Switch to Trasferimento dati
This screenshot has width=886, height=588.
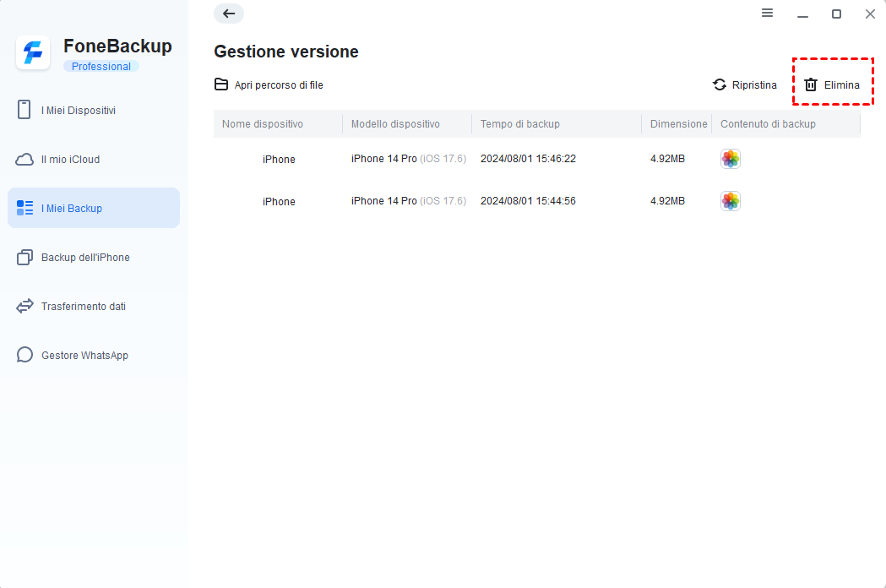point(84,307)
